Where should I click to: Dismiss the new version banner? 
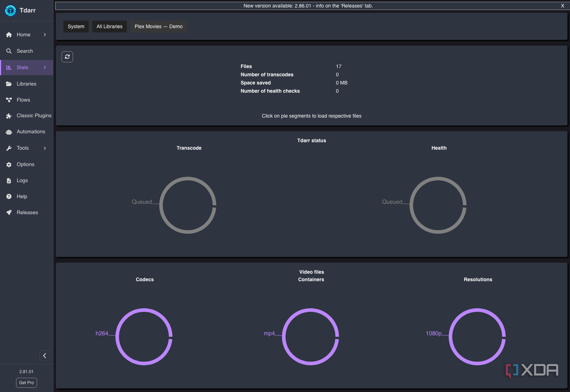563,6
